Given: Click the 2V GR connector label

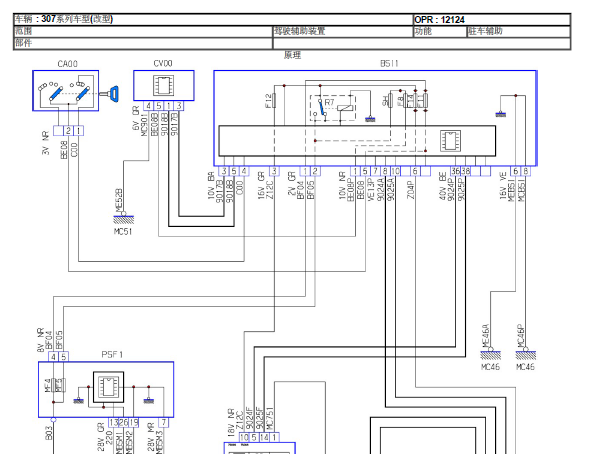Looking at the screenshot, I should point(291,184).
